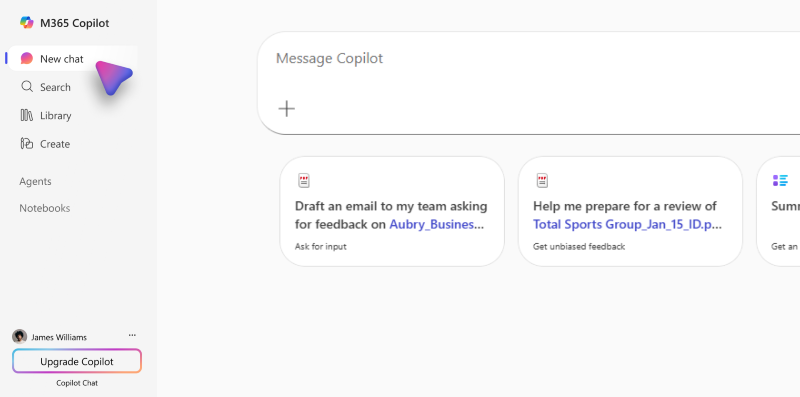
Task: Open the three-dot menu beside James Williams
Action: point(132,335)
